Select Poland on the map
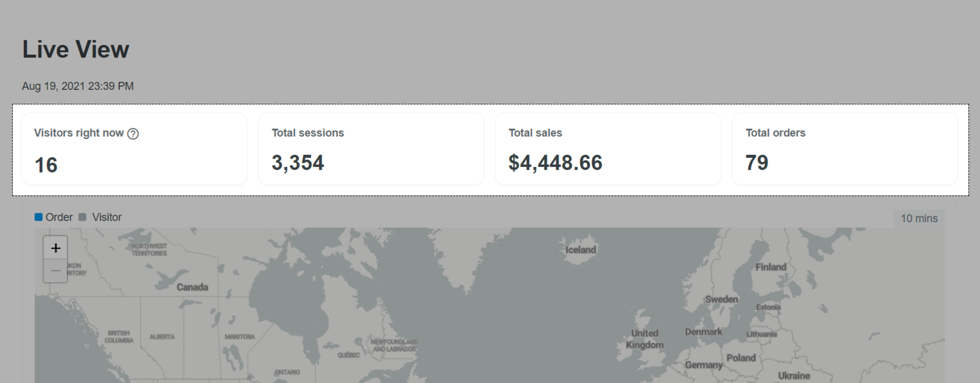This screenshot has width=980, height=383. tap(741, 358)
